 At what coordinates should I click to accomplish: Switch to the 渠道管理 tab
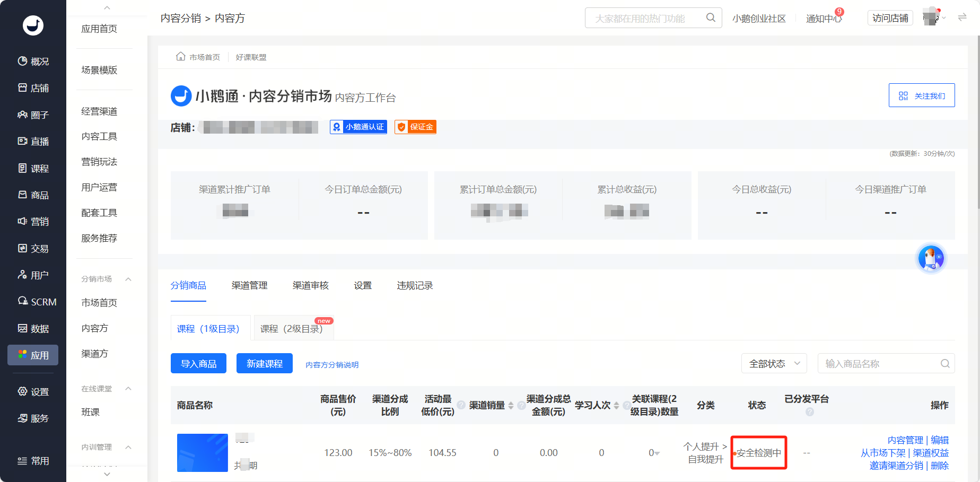(x=249, y=285)
